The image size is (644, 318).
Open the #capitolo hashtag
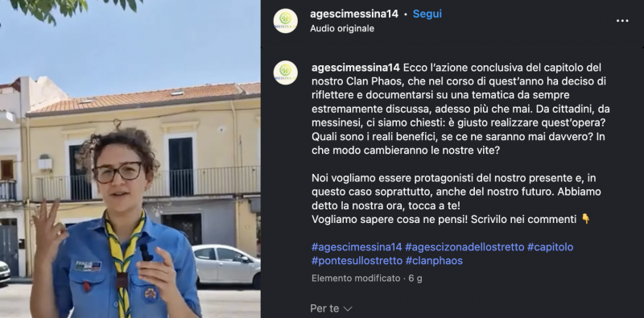(x=551, y=247)
